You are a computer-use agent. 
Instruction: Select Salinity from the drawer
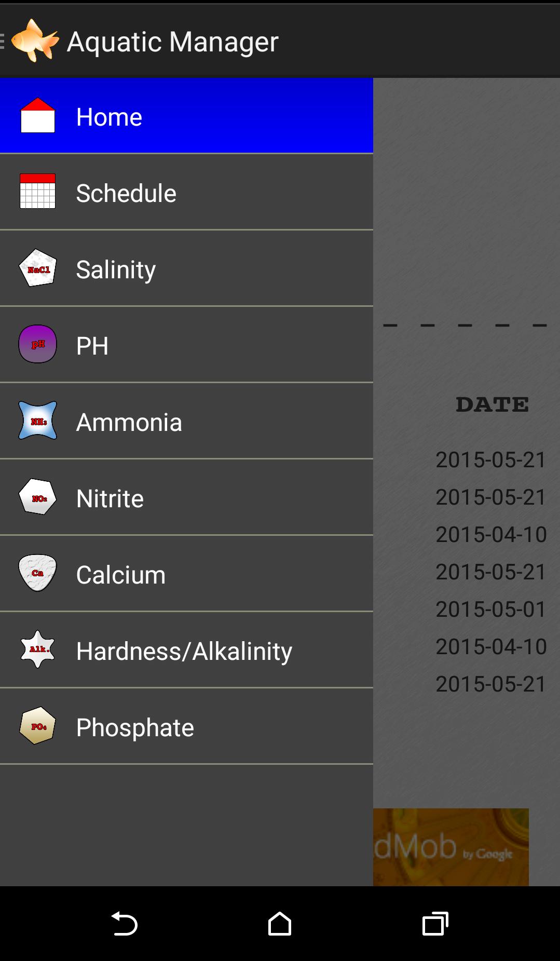coord(116,269)
